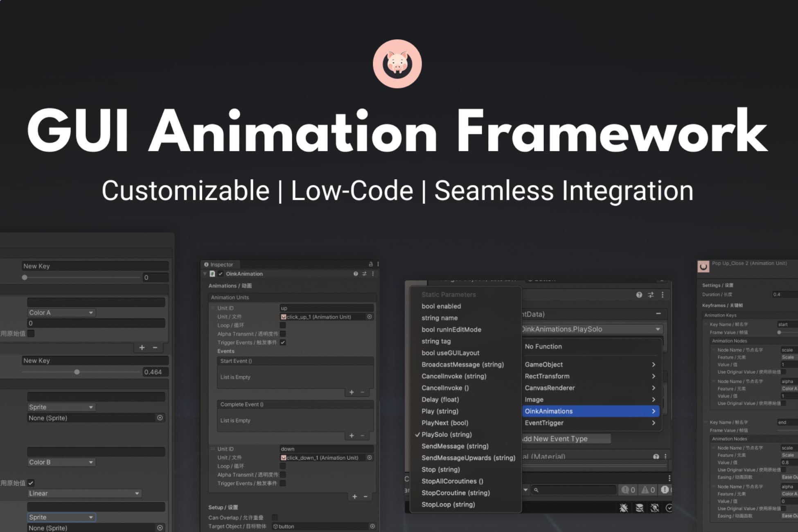Adjust the slider showing value 0.464
Image resolution: width=798 pixels, height=532 pixels.
tap(82, 372)
